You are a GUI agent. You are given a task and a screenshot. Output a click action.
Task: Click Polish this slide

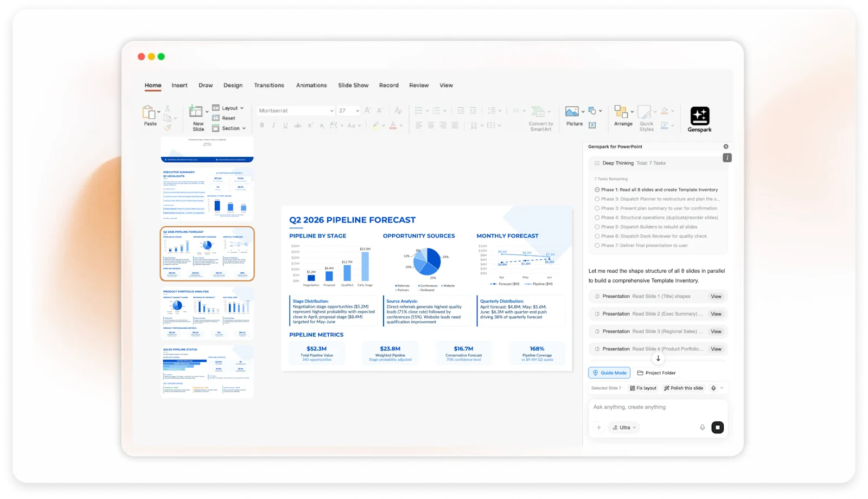point(684,388)
